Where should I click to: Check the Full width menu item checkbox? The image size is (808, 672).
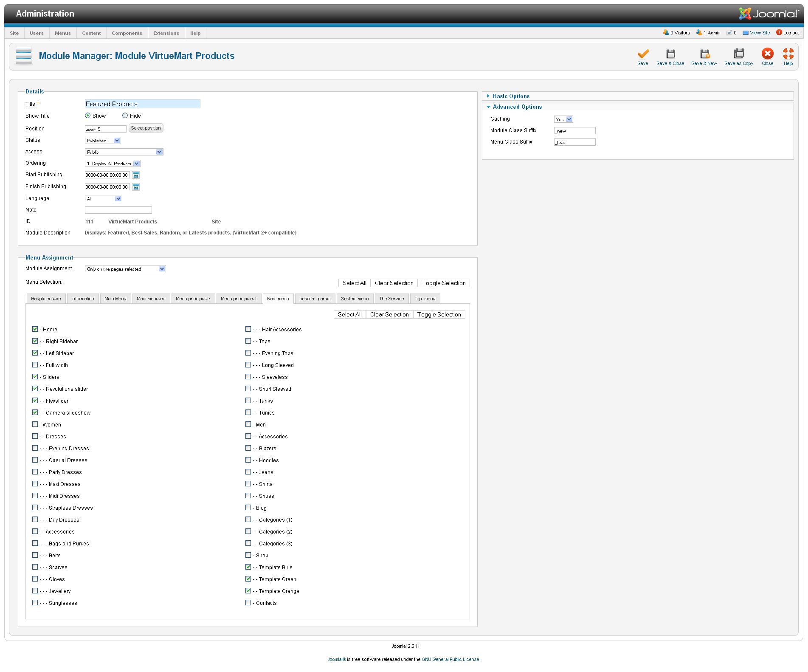[35, 365]
